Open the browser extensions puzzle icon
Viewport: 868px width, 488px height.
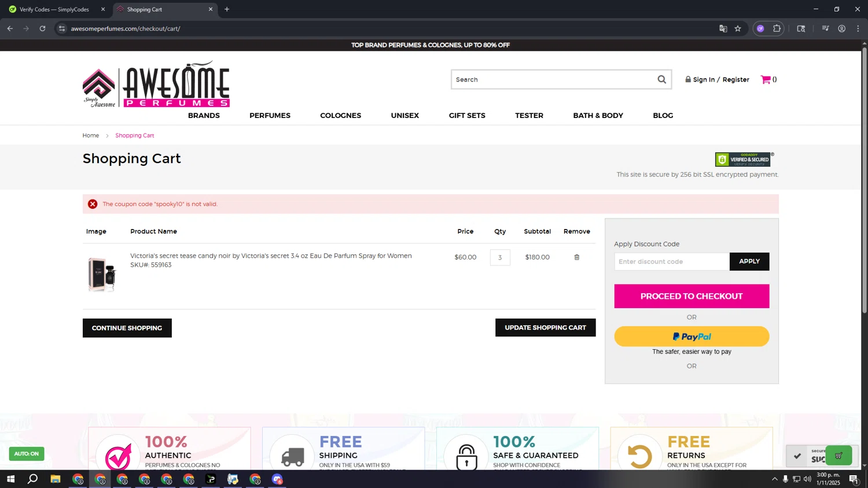pyautogui.click(x=777, y=28)
